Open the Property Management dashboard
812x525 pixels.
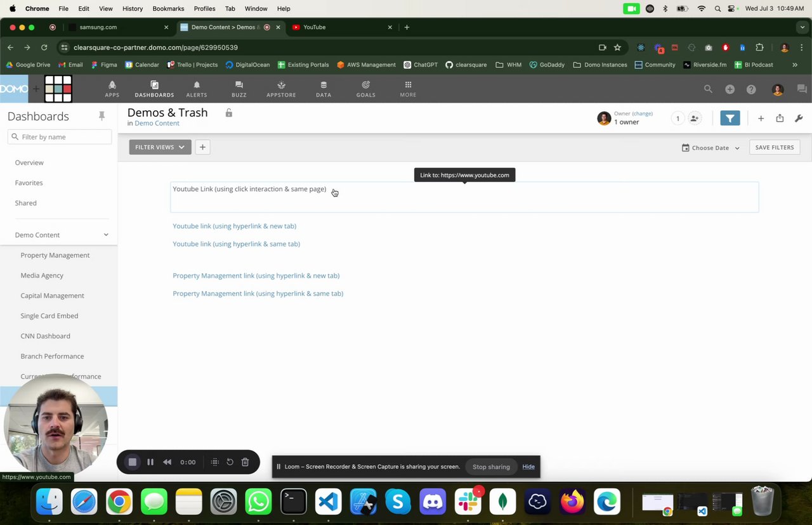tap(55, 255)
